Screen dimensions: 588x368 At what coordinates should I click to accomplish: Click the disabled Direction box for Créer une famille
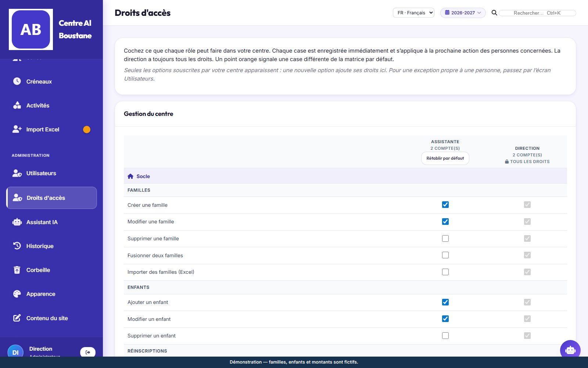tap(527, 205)
